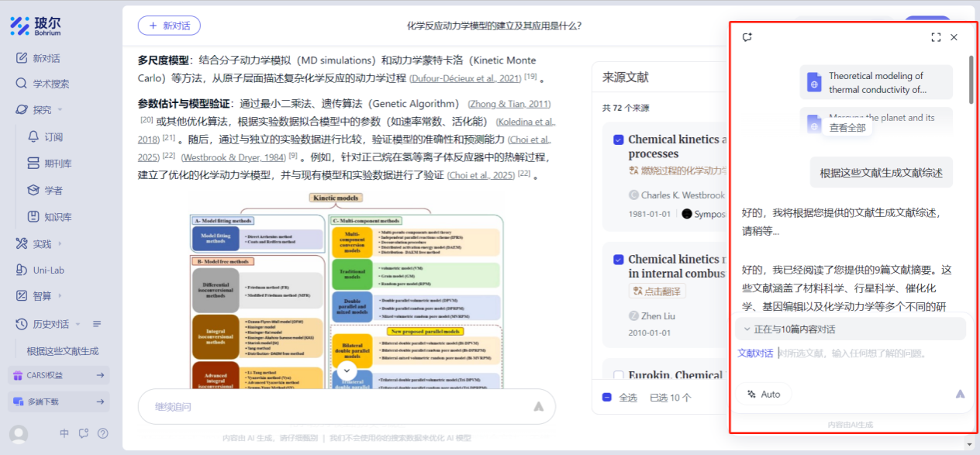Image resolution: width=980 pixels, height=455 pixels.
Task: Open the history item 根据这些文献生成
Action: [63, 350]
